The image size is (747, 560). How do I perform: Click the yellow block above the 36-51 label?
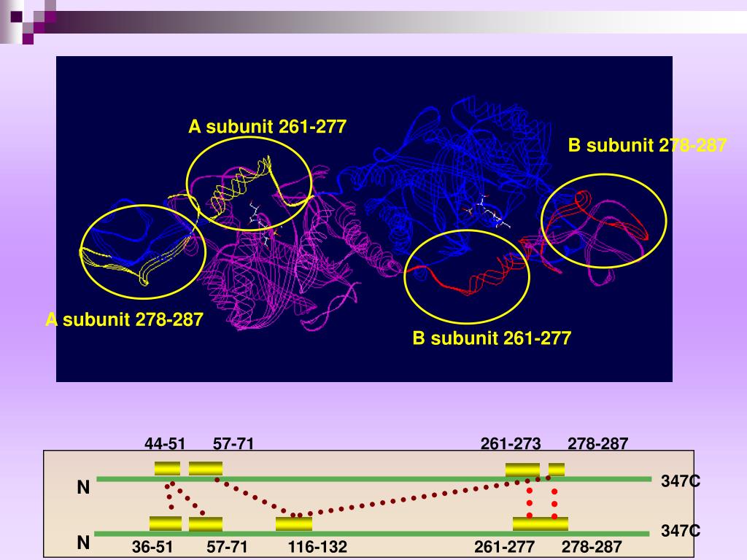166,524
